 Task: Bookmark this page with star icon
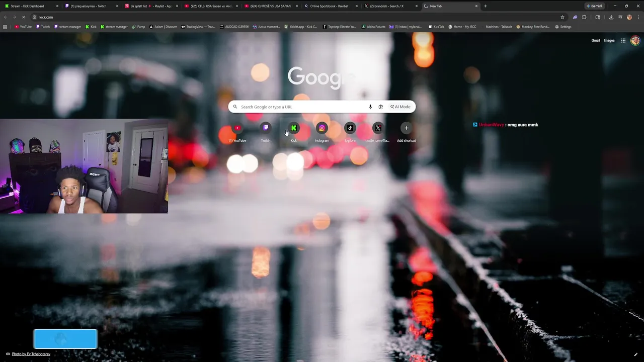[562, 17]
